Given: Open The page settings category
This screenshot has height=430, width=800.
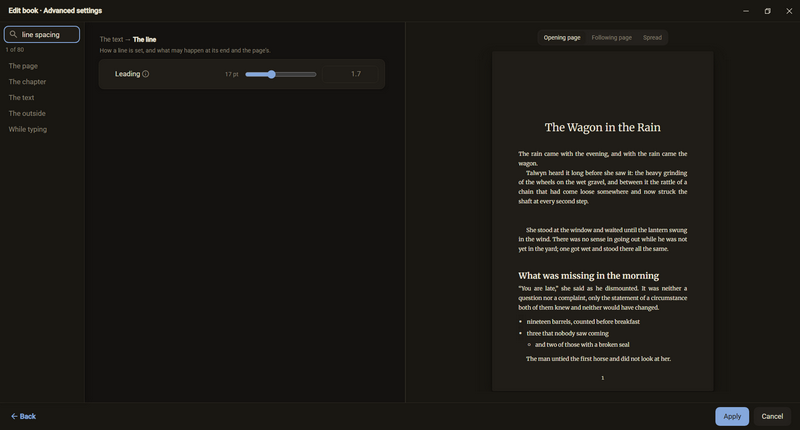Looking at the screenshot, I should [x=23, y=66].
